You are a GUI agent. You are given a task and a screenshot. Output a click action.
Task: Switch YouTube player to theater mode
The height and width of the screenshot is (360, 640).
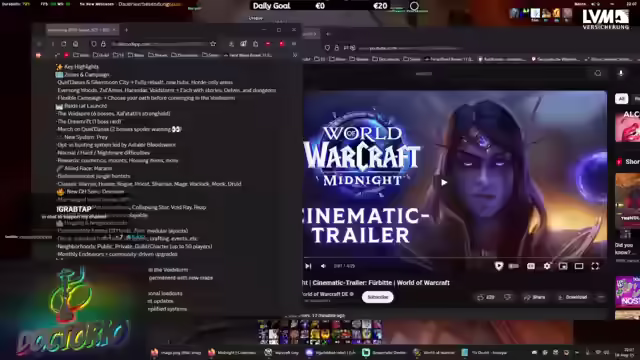tap(579, 266)
